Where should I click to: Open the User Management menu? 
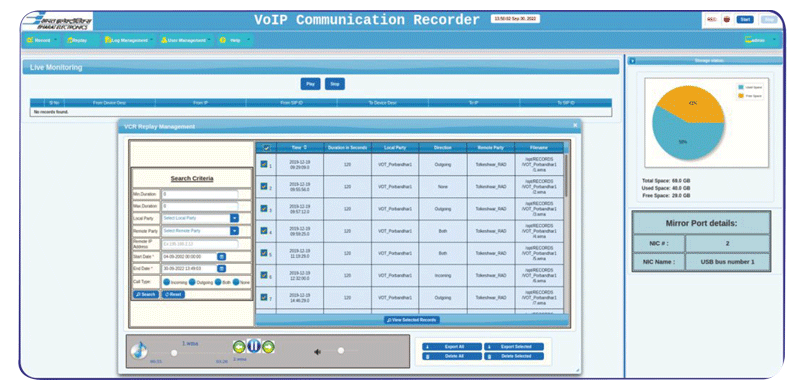pyautogui.click(x=186, y=40)
